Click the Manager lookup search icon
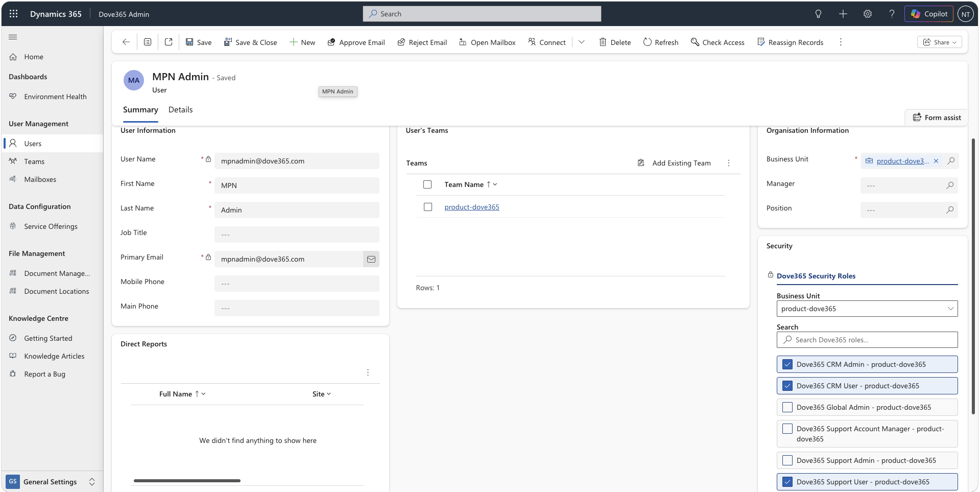 (950, 185)
